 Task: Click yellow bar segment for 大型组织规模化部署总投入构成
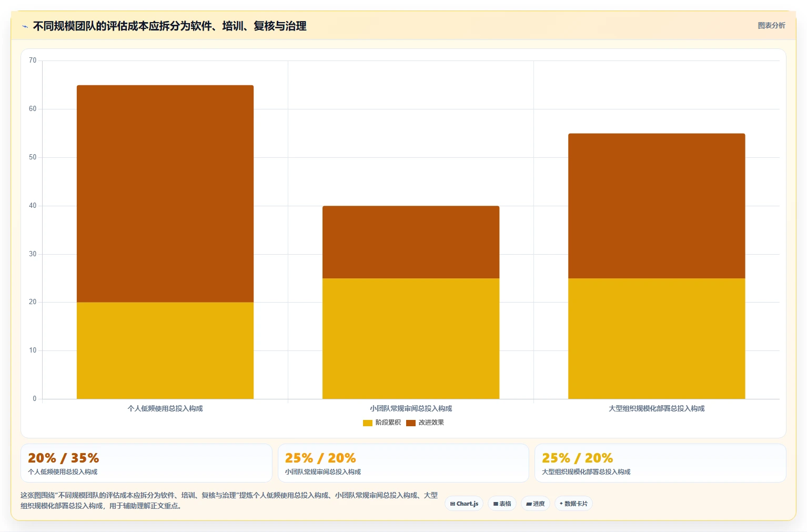pos(657,338)
